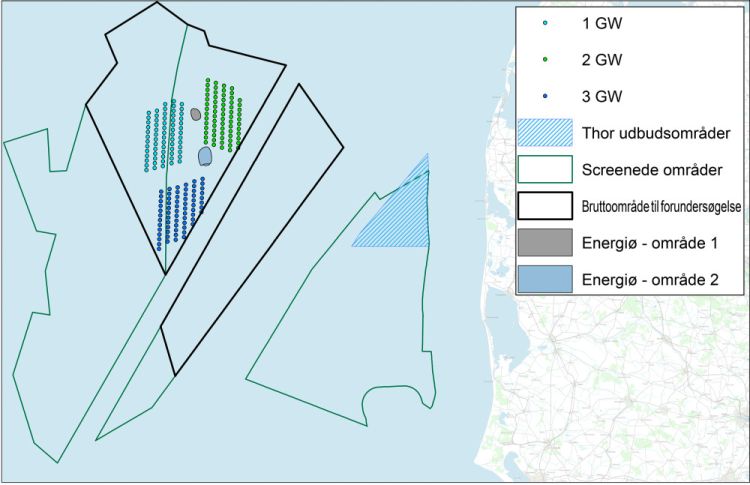Click the '3 GW' legend label
The image size is (750, 485).
(x=602, y=97)
